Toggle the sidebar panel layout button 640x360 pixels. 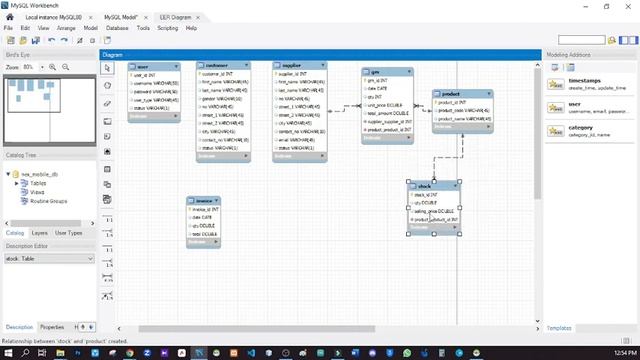[628, 40]
